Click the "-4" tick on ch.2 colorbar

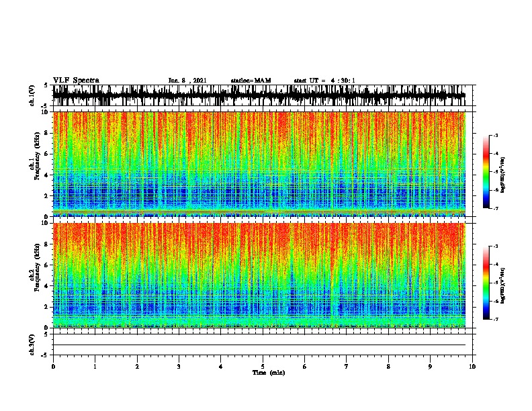click(496, 265)
